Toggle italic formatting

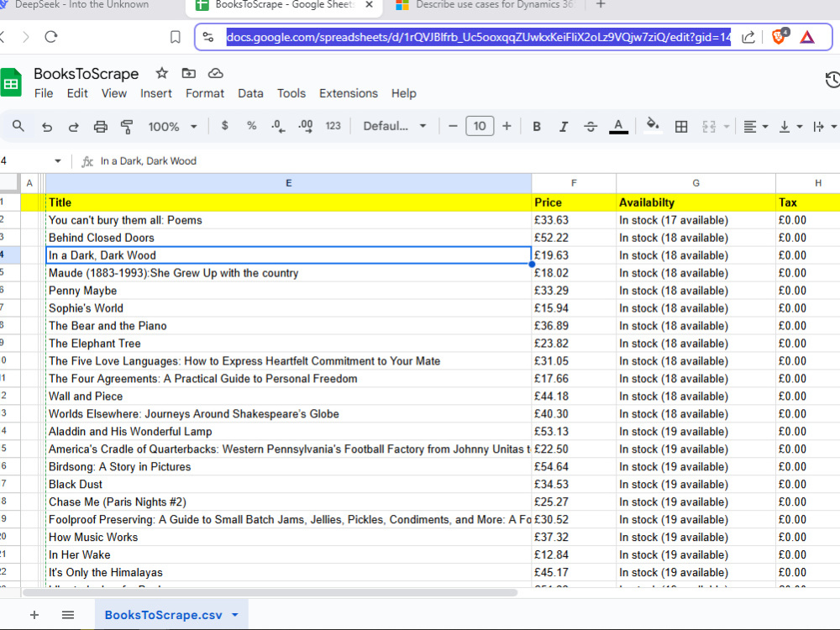[x=563, y=127]
